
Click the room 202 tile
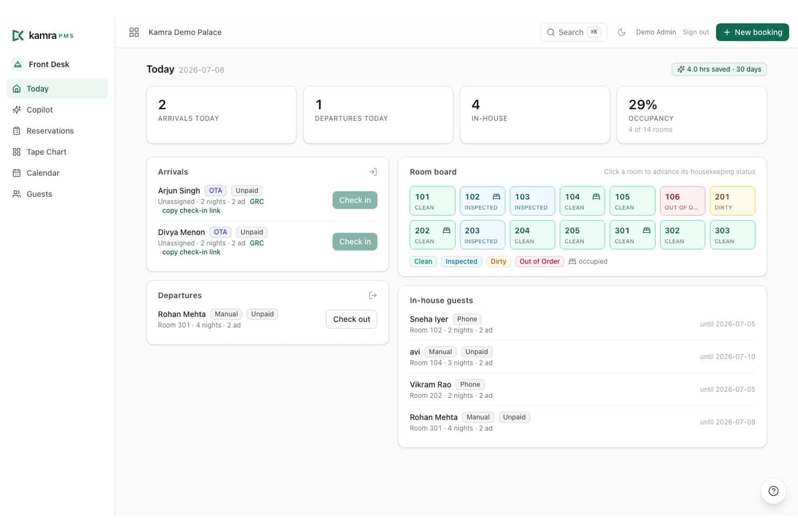click(x=432, y=234)
